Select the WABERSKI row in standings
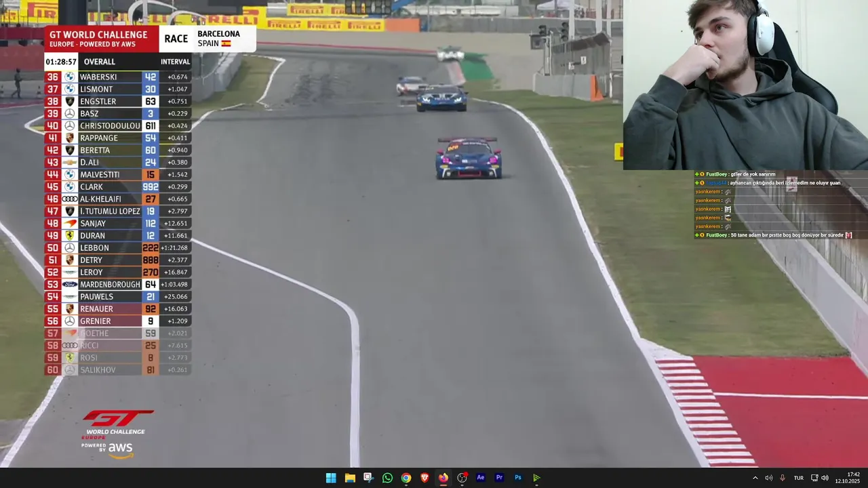 (x=118, y=77)
